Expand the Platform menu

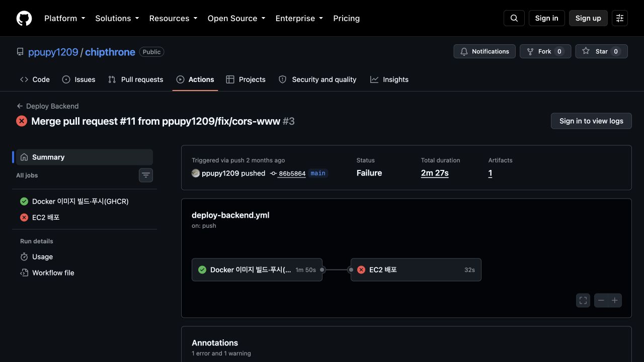tap(65, 18)
